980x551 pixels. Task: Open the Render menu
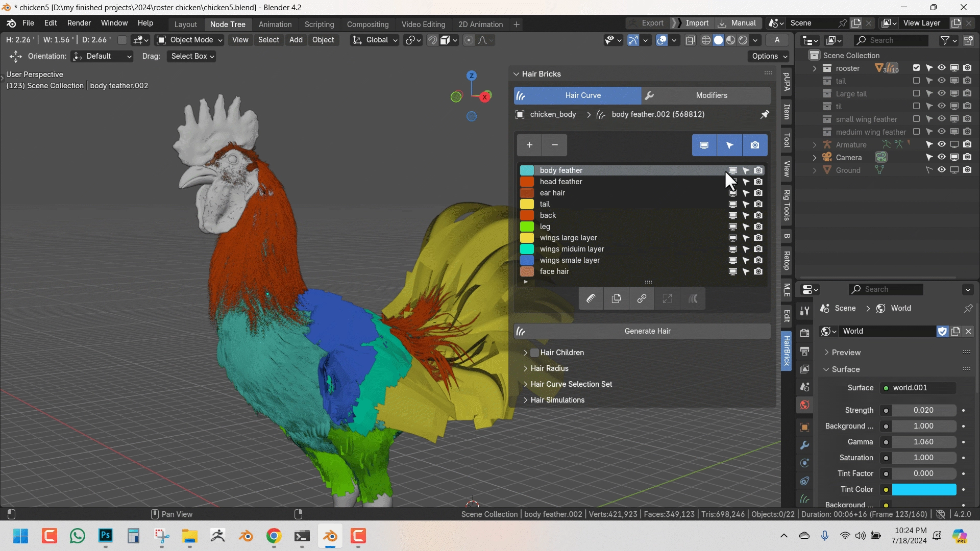pyautogui.click(x=79, y=23)
